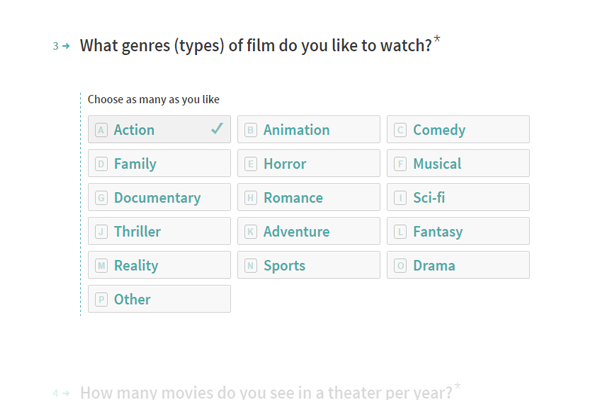600x400 pixels.
Task: Click the M key badge for Reality
Action: [x=101, y=265]
